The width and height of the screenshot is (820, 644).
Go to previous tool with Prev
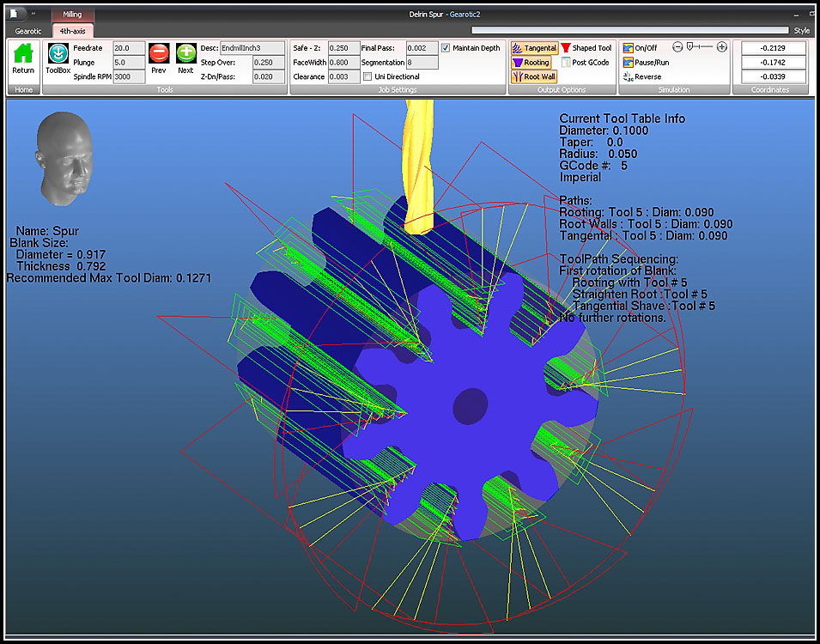(x=159, y=54)
